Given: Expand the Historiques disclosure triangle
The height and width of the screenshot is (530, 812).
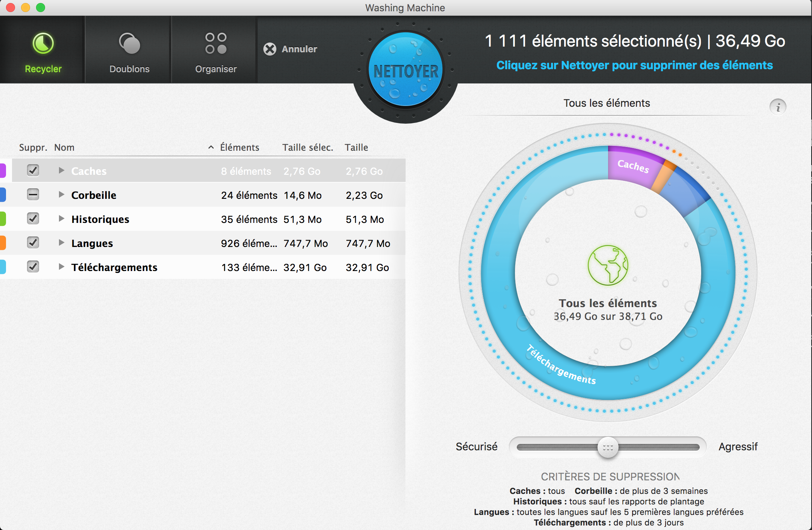Looking at the screenshot, I should tap(61, 219).
